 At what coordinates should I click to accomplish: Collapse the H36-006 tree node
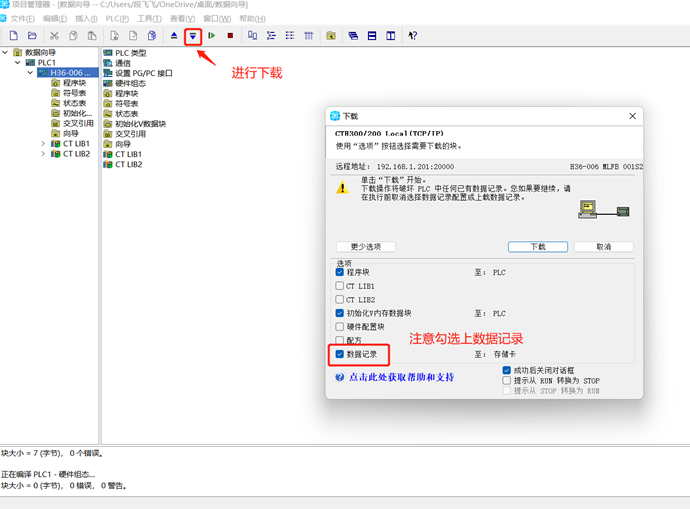[x=30, y=73]
